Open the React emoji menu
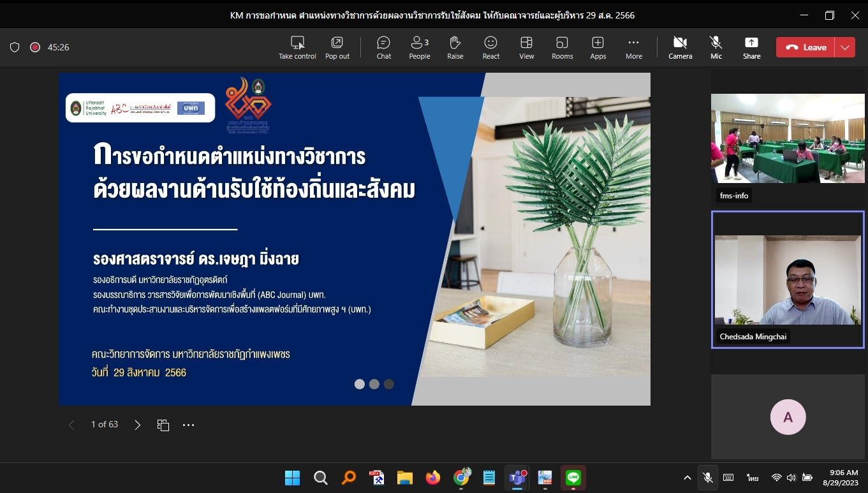Screen dimensions: 868x493 pyautogui.click(x=490, y=47)
